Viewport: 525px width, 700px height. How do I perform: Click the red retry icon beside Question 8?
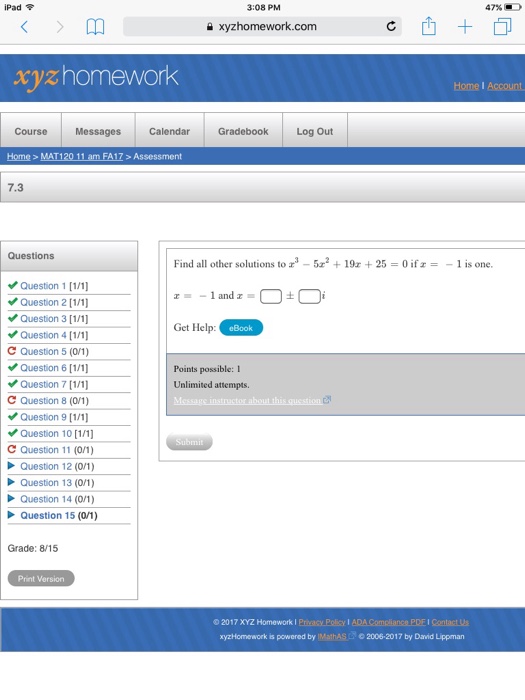12,400
